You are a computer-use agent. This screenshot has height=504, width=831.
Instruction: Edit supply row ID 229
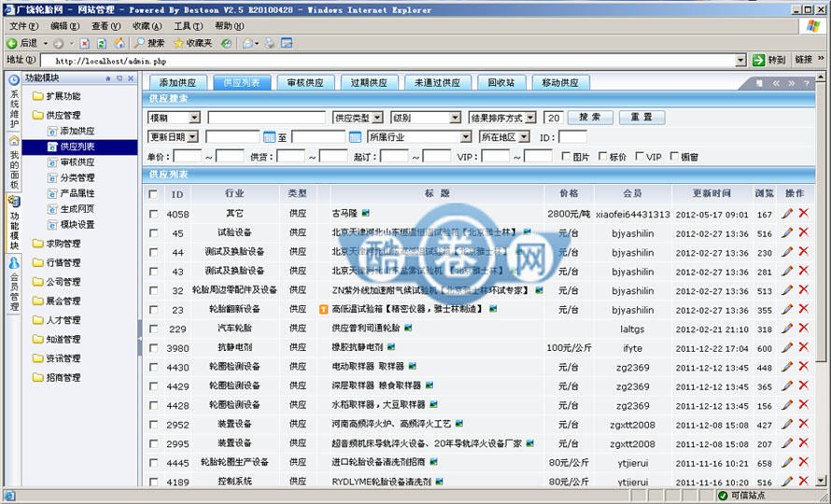(787, 329)
